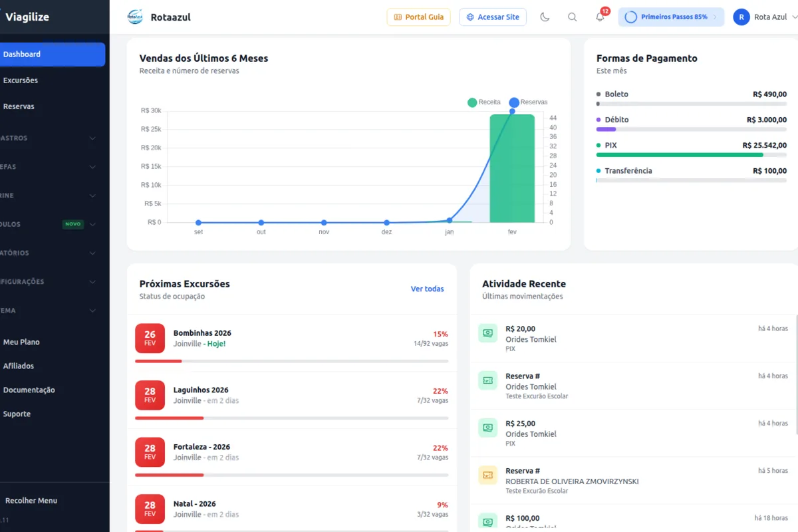Click the PIX payment progress bar
The width and height of the screenshot is (798, 532).
(692, 155)
